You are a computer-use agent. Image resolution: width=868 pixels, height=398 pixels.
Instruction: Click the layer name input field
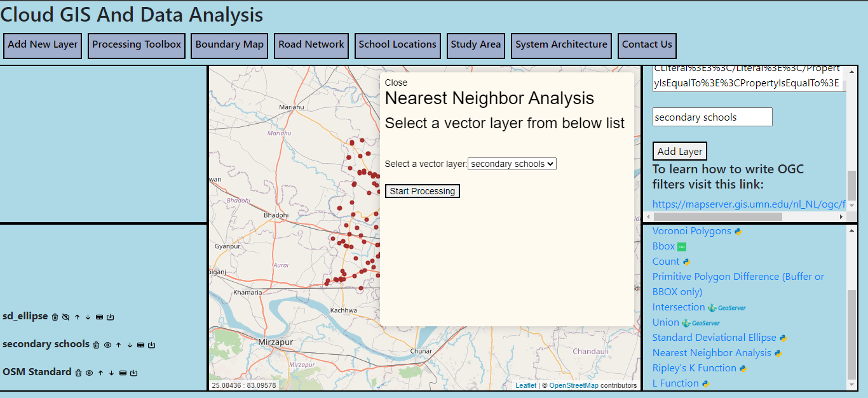[712, 117]
